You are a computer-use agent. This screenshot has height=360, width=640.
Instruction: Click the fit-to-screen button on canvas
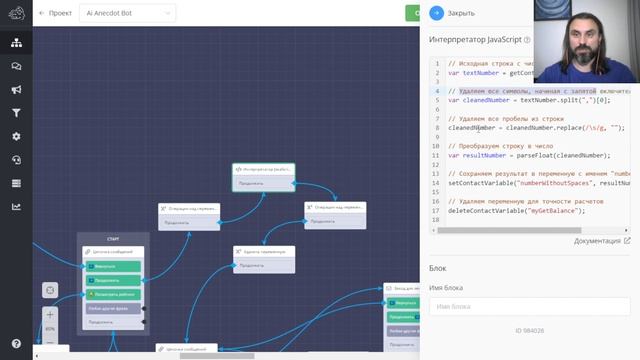pos(50,290)
